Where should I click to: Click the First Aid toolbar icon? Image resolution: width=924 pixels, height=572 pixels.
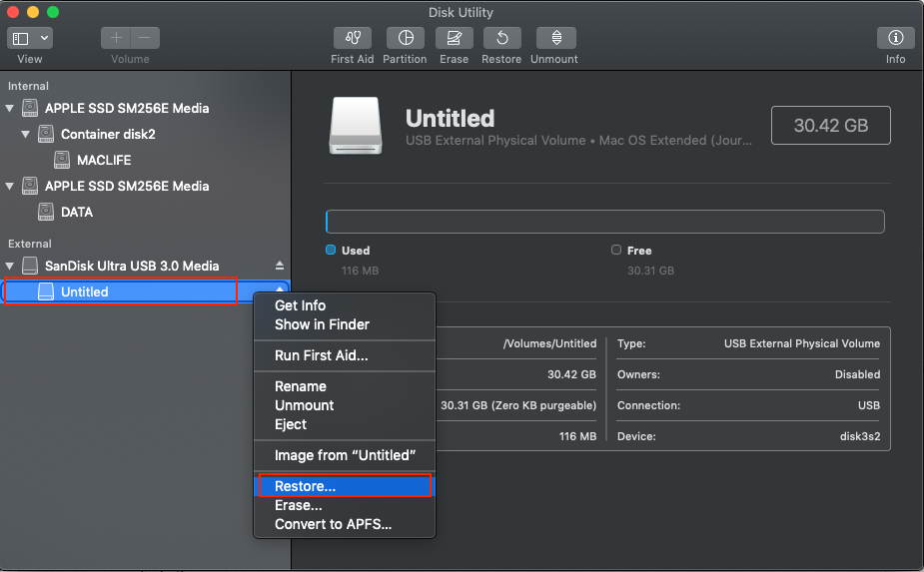coord(352,38)
